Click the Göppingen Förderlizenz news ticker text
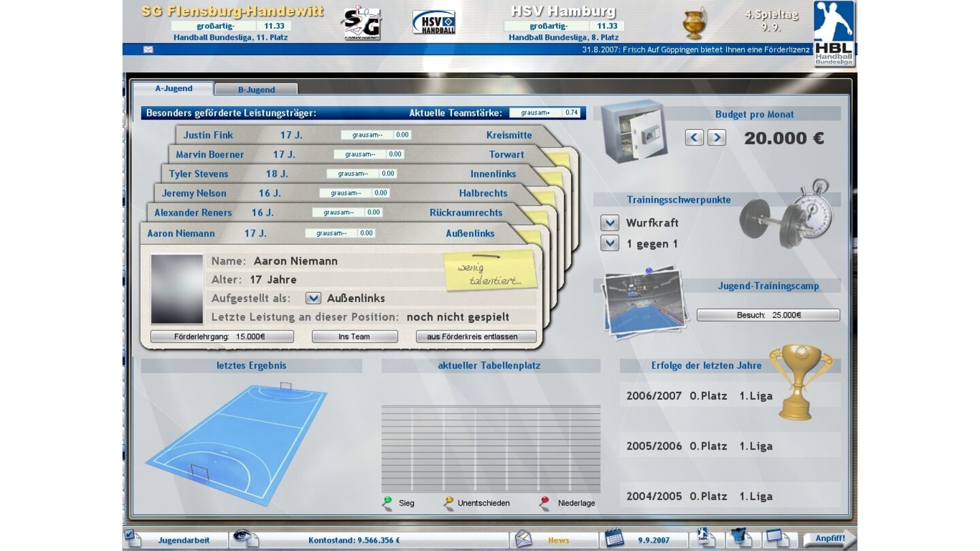The width and height of the screenshot is (980, 551). pos(696,50)
